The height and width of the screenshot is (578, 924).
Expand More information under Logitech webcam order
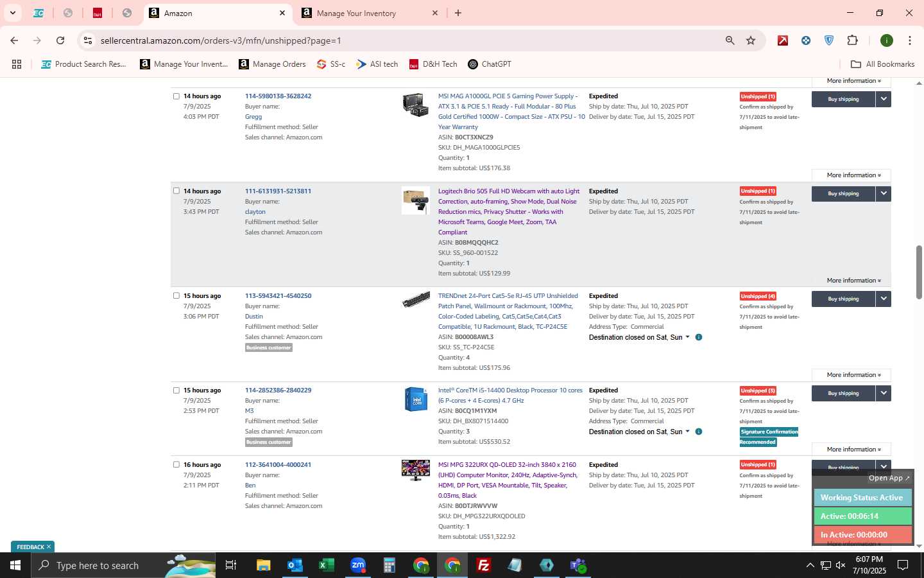coord(851,281)
